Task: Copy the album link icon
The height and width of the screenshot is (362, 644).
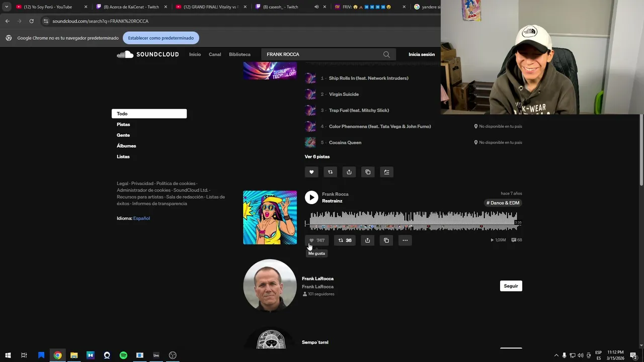Action: coord(368,172)
